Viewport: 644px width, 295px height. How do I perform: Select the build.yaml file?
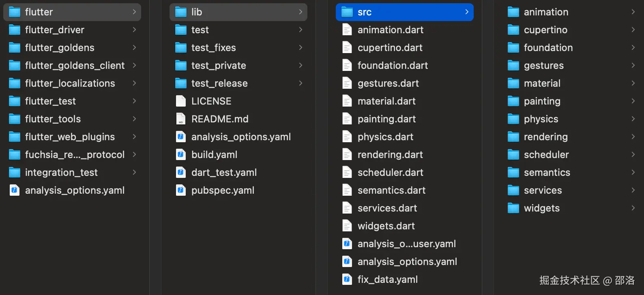[214, 155]
